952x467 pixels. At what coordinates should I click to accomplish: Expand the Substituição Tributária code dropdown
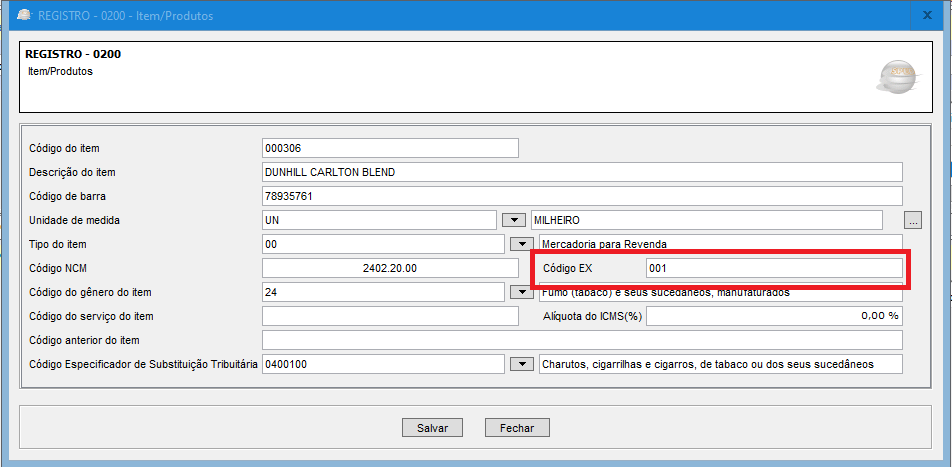point(520,364)
